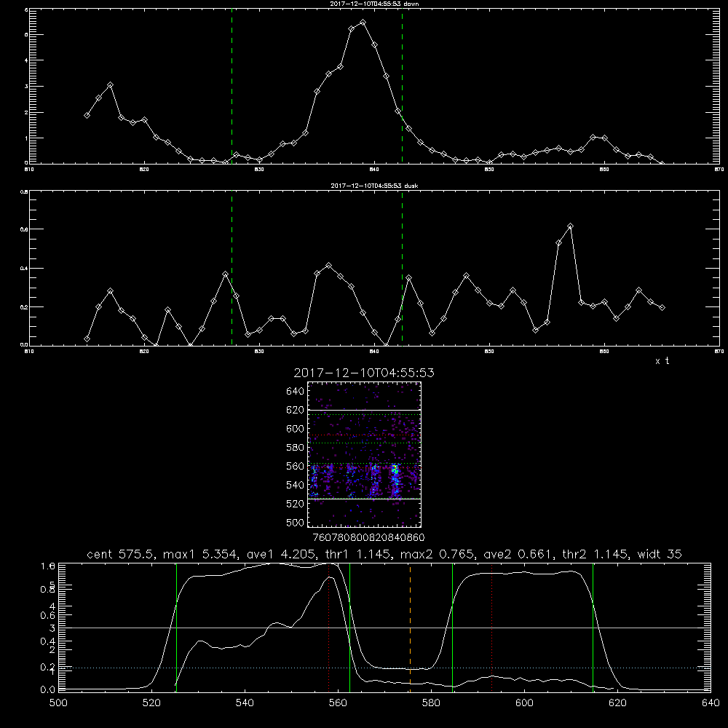
Task: Click the '2017-12-10T04:55:53 dusk' plot title
Action: tap(374, 186)
